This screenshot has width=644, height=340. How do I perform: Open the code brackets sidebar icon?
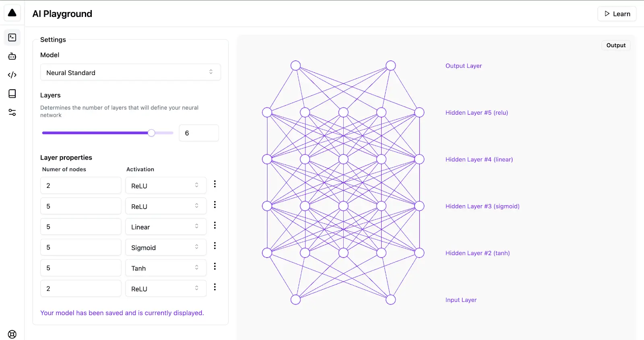12,75
